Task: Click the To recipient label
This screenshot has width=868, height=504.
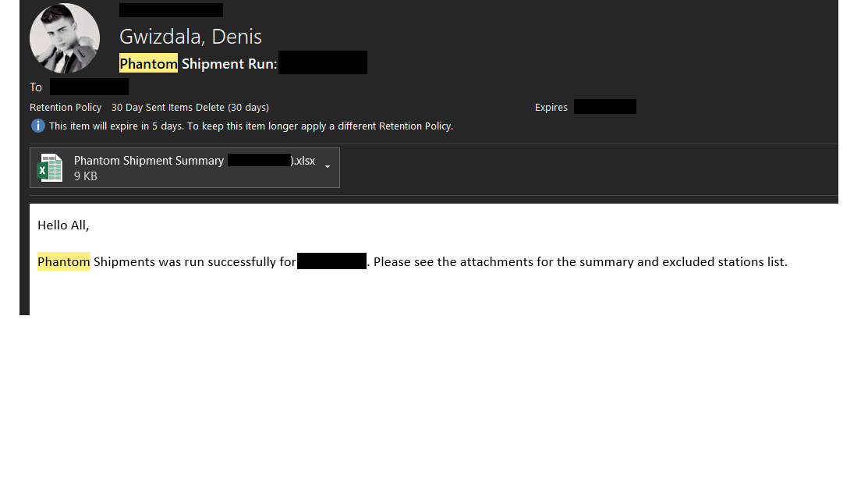Action: [x=36, y=87]
